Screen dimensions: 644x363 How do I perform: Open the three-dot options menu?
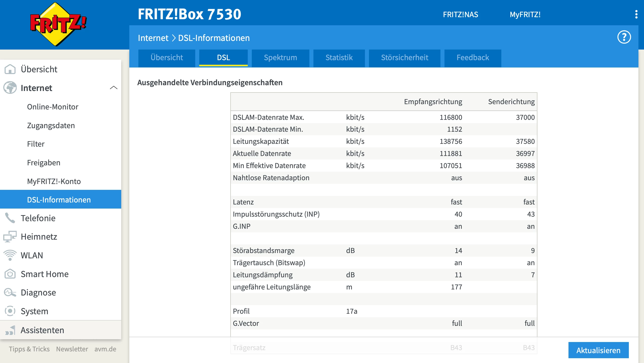636,14
